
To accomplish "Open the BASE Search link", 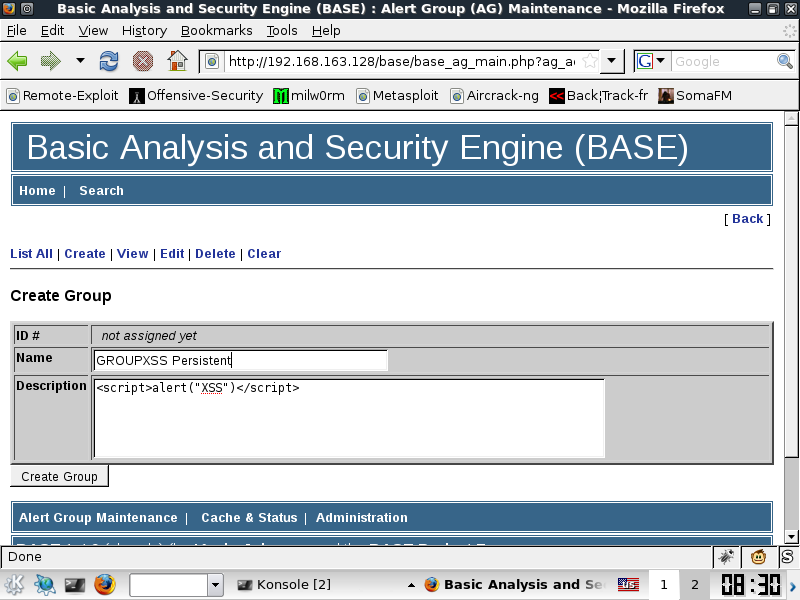I will click(102, 191).
